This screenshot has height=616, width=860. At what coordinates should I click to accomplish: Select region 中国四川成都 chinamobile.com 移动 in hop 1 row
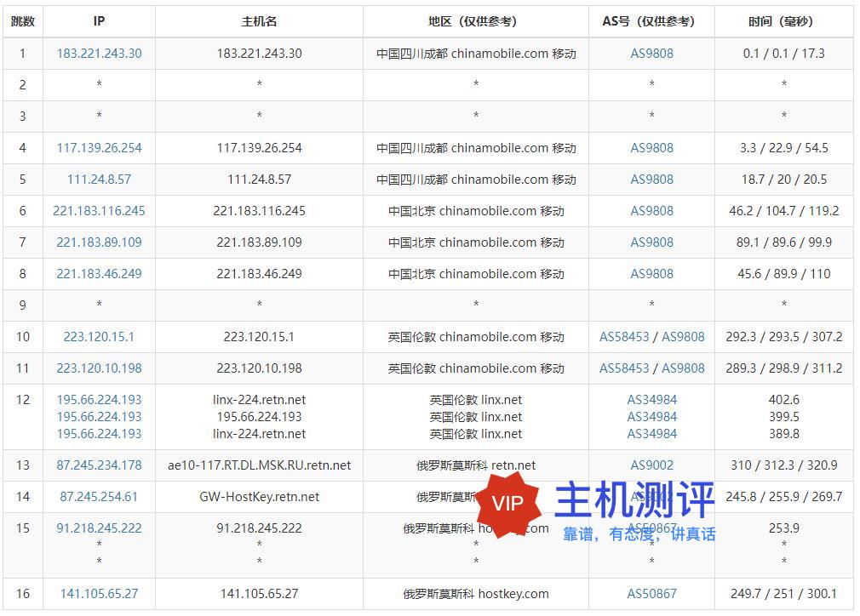(475, 53)
